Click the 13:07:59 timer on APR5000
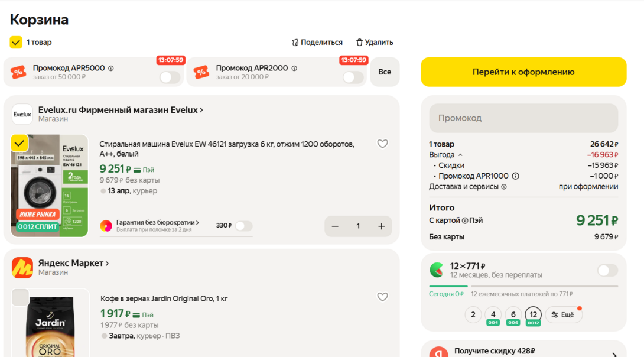This screenshot has height=357, width=644. coord(170,60)
